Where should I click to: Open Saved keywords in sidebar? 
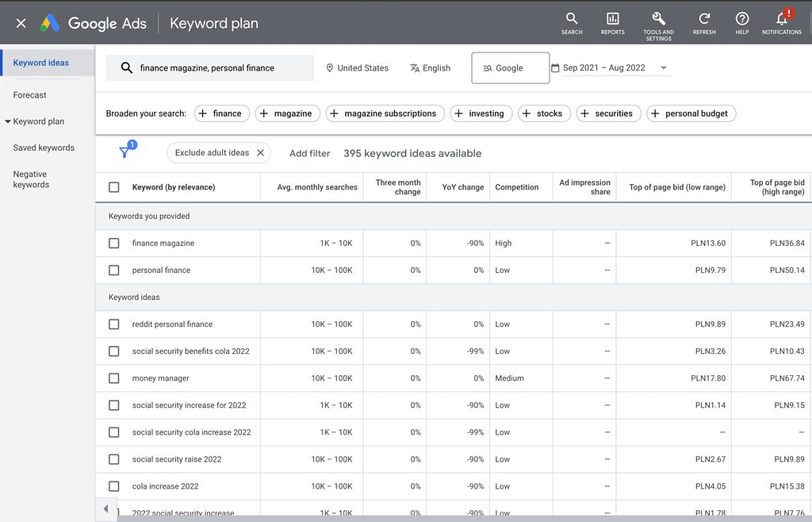click(x=44, y=148)
